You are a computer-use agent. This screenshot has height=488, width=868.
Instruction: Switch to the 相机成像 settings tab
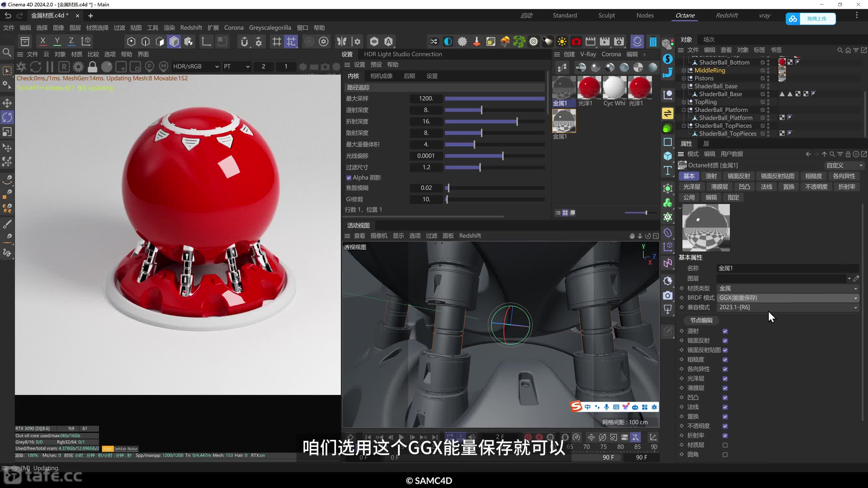[x=381, y=76]
